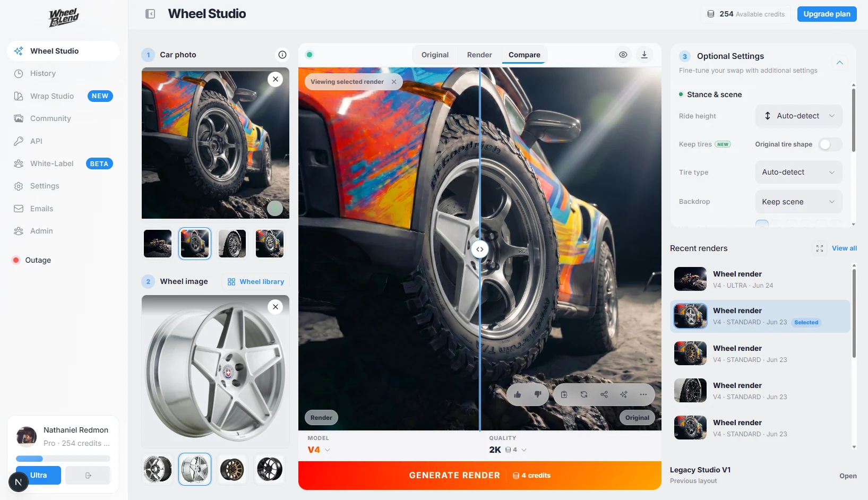The width and height of the screenshot is (868, 500).
Task: Open the Tire type dropdown
Action: coord(798,172)
